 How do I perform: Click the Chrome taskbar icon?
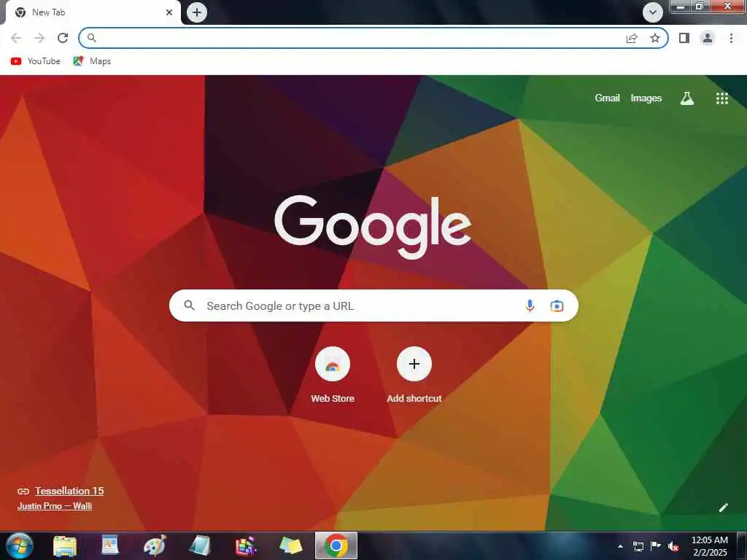(x=336, y=546)
